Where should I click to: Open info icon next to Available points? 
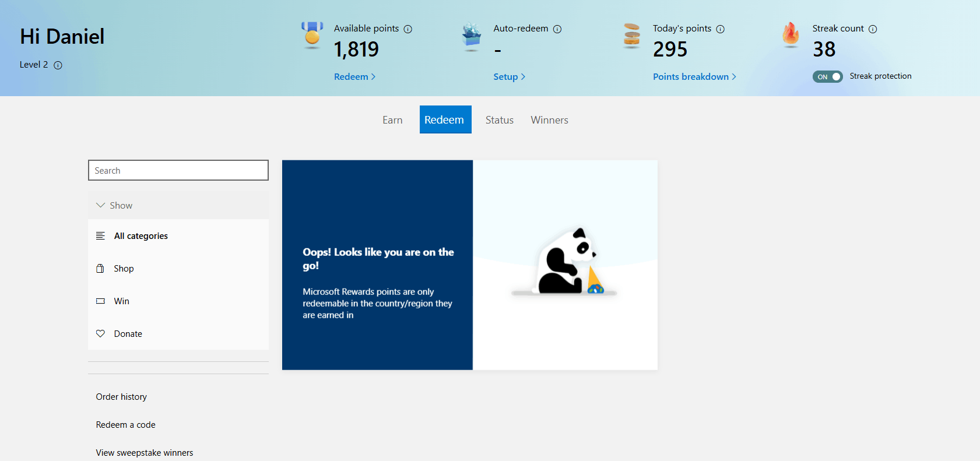[x=408, y=29]
